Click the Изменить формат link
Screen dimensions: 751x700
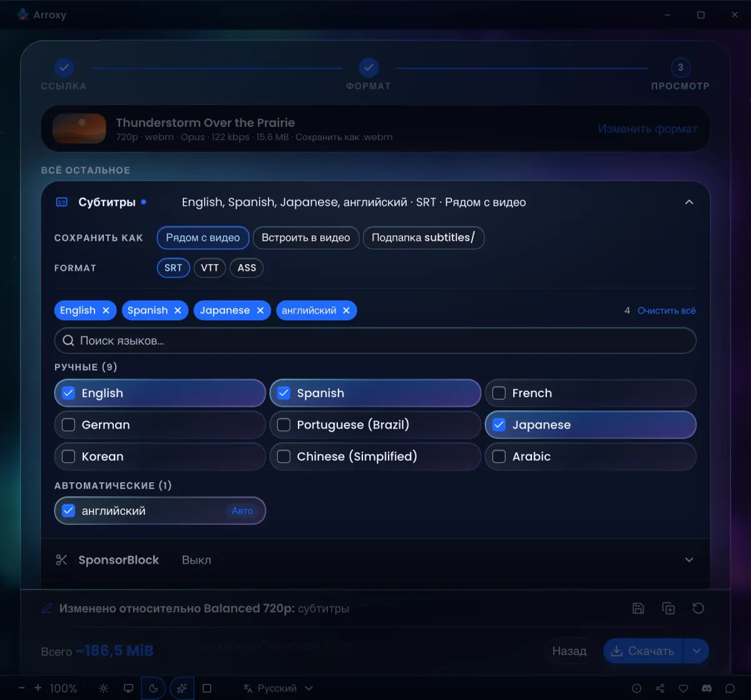pos(647,129)
